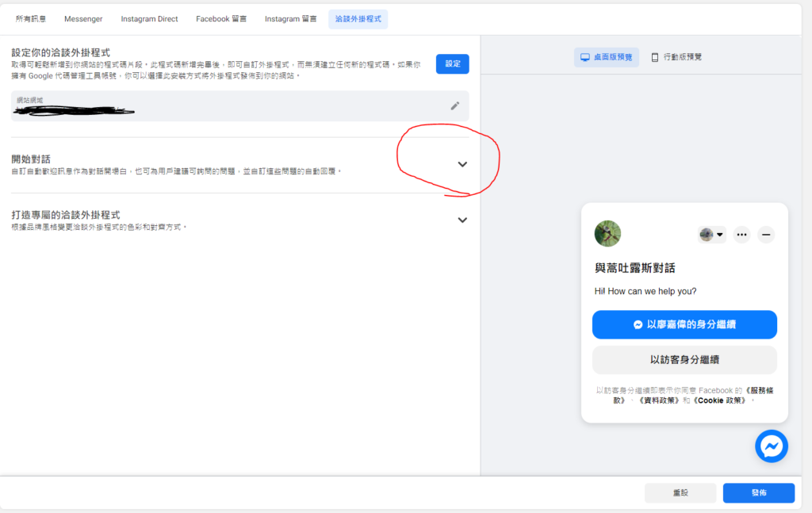This screenshot has height=513, width=812.
Task: Go to the Facebook 留言 tab
Action: 221,19
